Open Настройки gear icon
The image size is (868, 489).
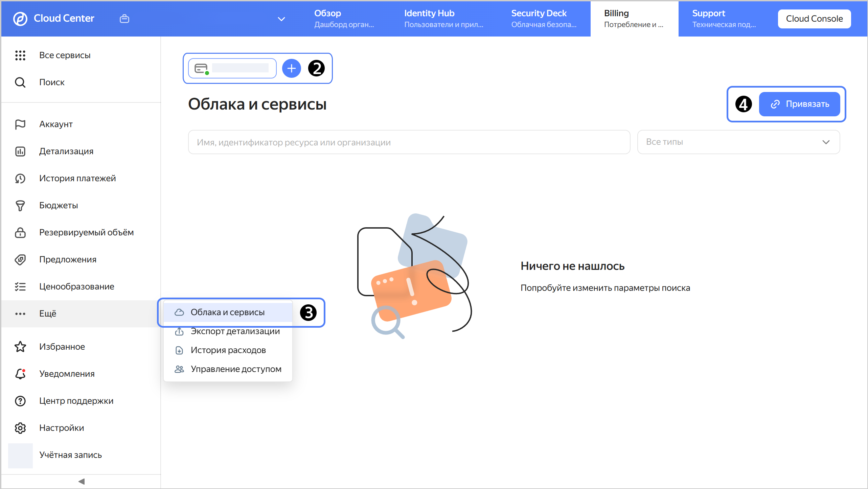[x=20, y=428]
